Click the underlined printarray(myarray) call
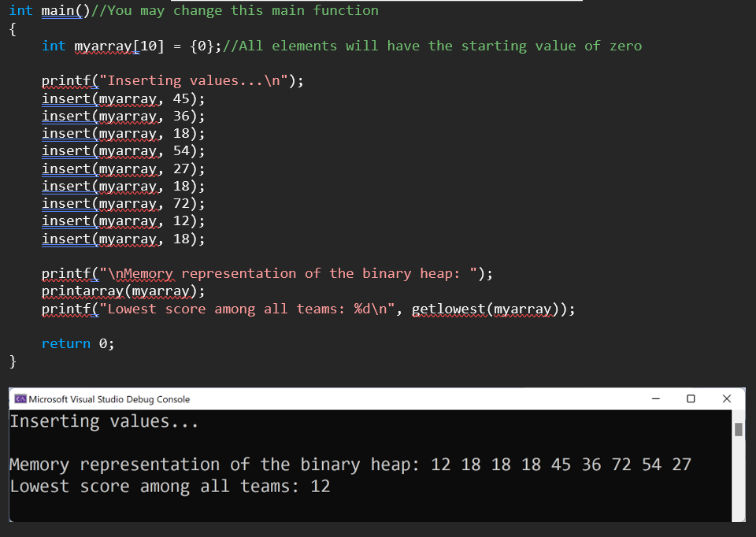The width and height of the screenshot is (756, 537). [122, 291]
